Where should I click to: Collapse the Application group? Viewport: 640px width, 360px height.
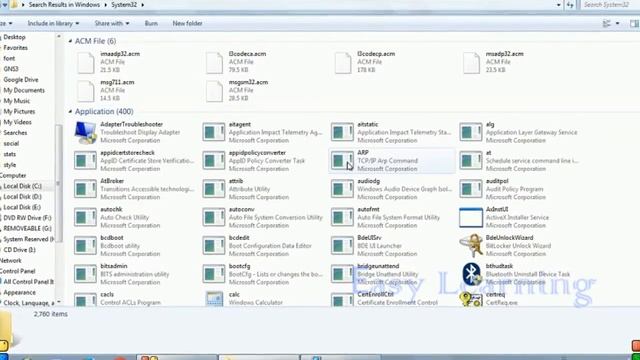(70, 111)
